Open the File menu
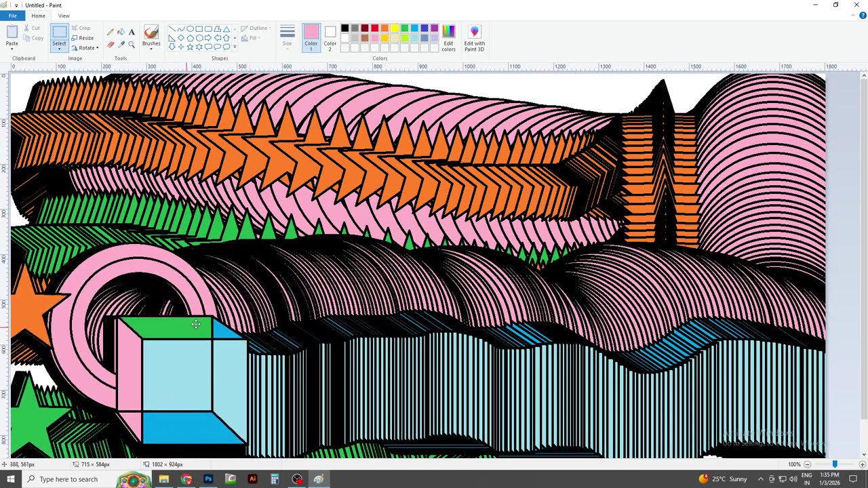 pyautogui.click(x=12, y=16)
